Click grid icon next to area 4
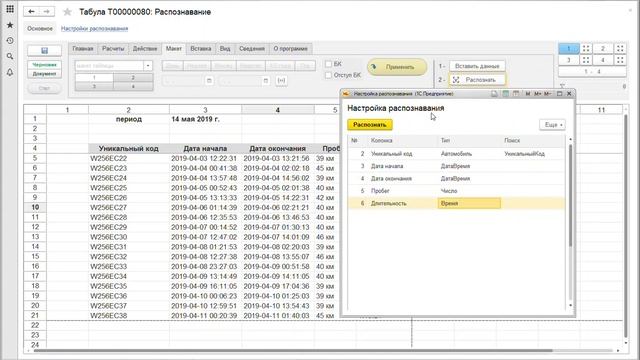Viewport: 640px width, 360px height. pyautogui.click(x=620, y=60)
